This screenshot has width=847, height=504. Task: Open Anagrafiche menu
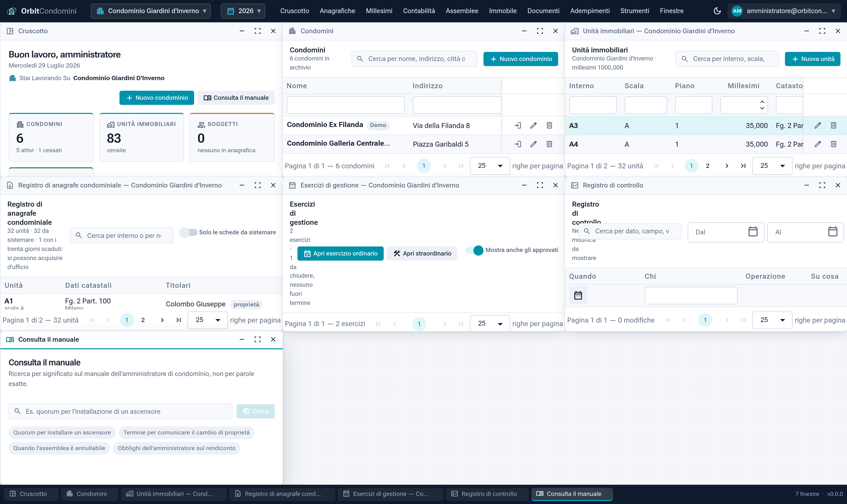pyautogui.click(x=337, y=11)
